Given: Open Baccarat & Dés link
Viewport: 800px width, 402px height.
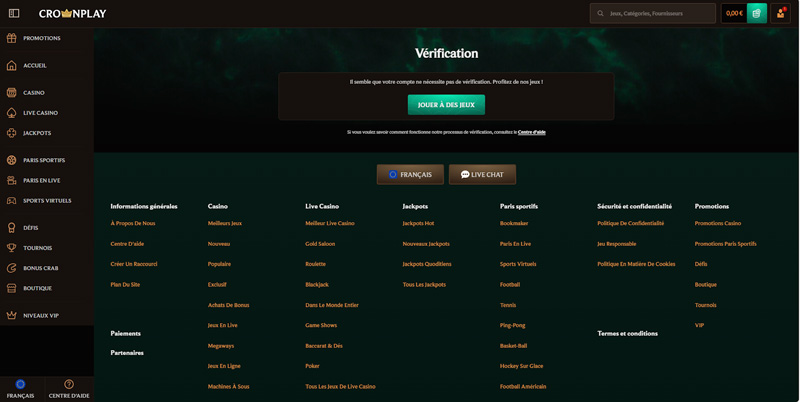Looking at the screenshot, I should pyautogui.click(x=324, y=346).
